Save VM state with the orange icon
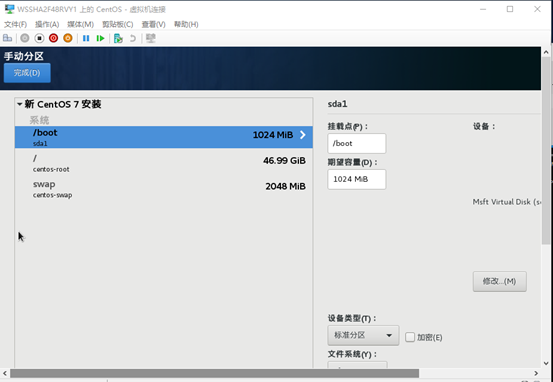Image resolution: width=553 pixels, height=382 pixels. (x=68, y=38)
